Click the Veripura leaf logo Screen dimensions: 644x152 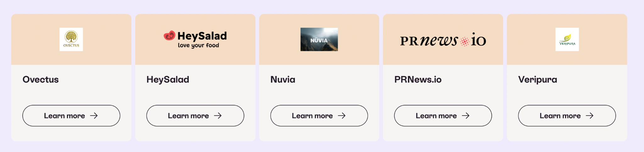(567, 39)
